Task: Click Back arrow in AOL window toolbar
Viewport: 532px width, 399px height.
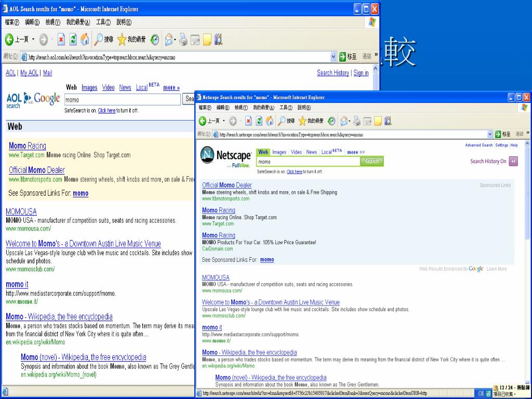Action: pyautogui.click(x=9, y=39)
